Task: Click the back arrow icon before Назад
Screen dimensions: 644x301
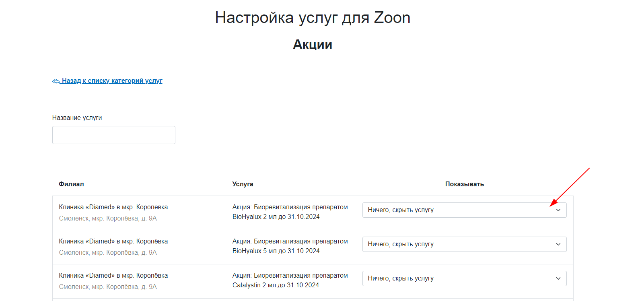Action: pyautogui.click(x=56, y=81)
